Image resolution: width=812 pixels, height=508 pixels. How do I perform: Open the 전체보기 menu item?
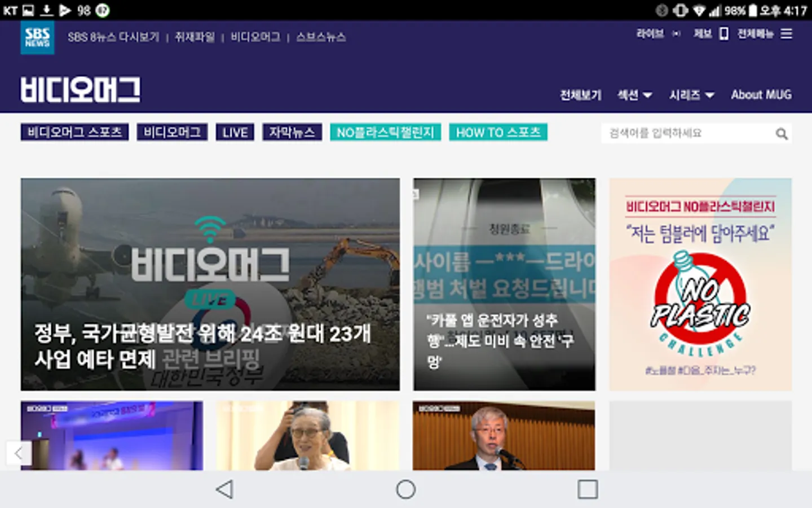(x=580, y=95)
